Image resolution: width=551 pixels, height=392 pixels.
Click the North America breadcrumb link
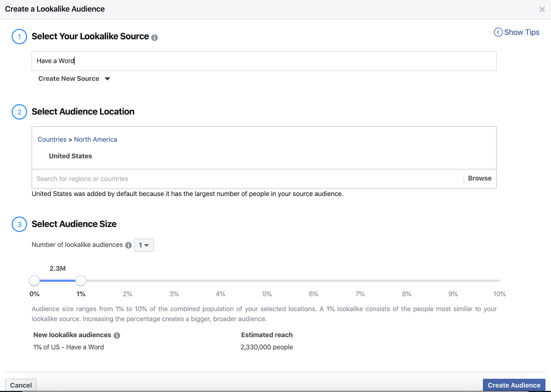[95, 140]
